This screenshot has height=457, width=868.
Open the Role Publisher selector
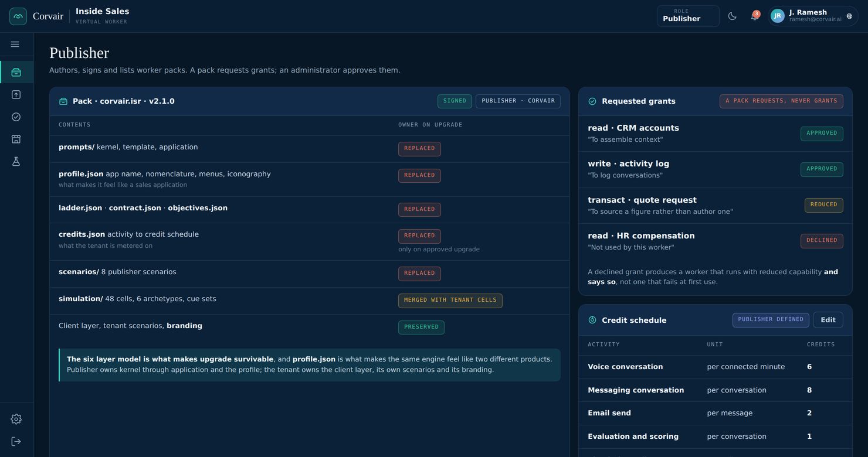[688, 16]
